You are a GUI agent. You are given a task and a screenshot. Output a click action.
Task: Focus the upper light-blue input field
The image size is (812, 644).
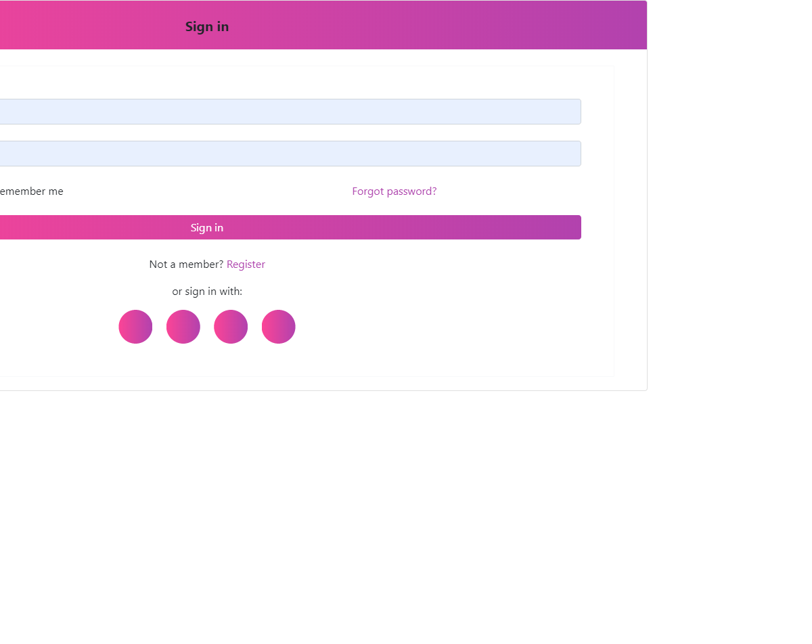coord(290,112)
